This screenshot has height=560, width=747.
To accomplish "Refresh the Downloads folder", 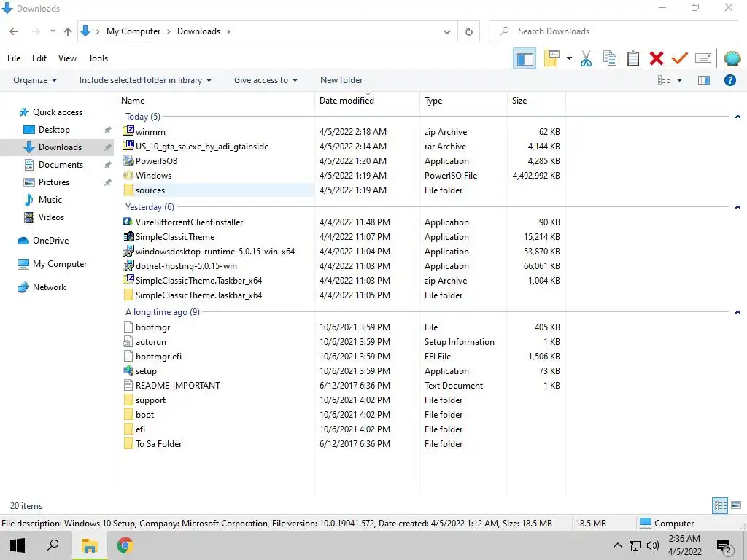I will pyautogui.click(x=469, y=31).
